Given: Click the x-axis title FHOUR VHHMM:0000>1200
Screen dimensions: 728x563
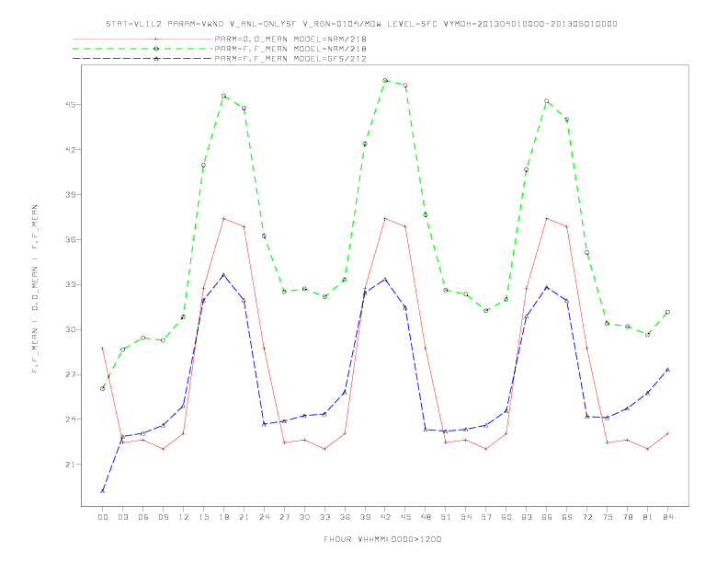Looking at the screenshot, I should point(382,539).
